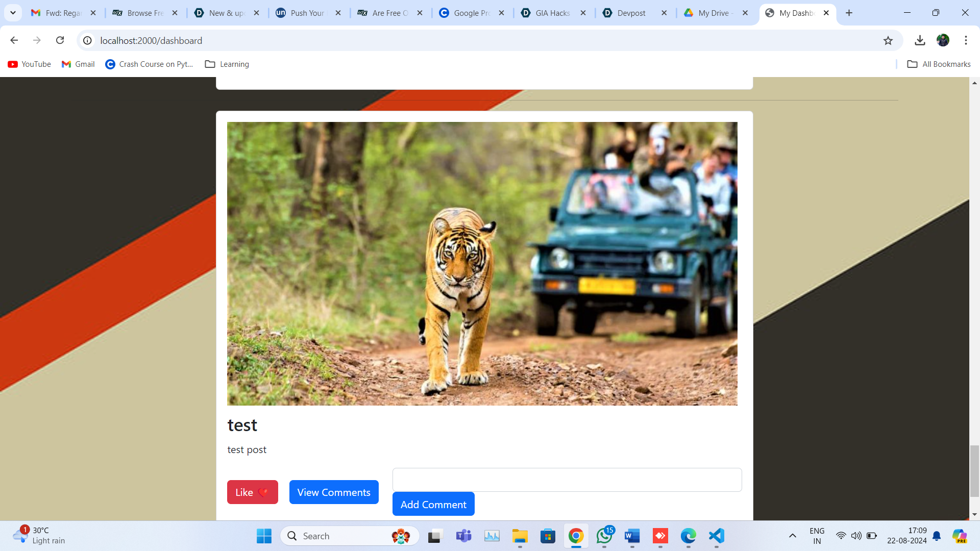The width and height of the screenshot is (980, 551).
Task: Open the Learning bookmarks folder
Action: [x=227, y=64]
